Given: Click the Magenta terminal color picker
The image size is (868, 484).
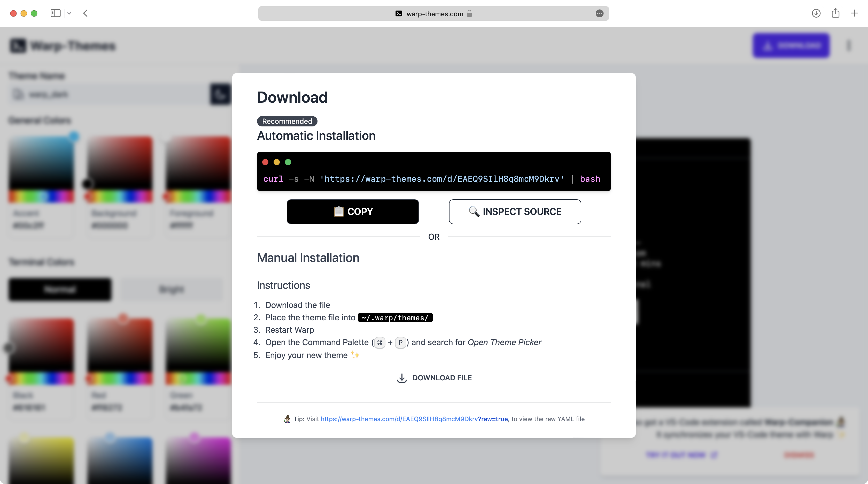Looking at the screenshot, I should [198, 460].
